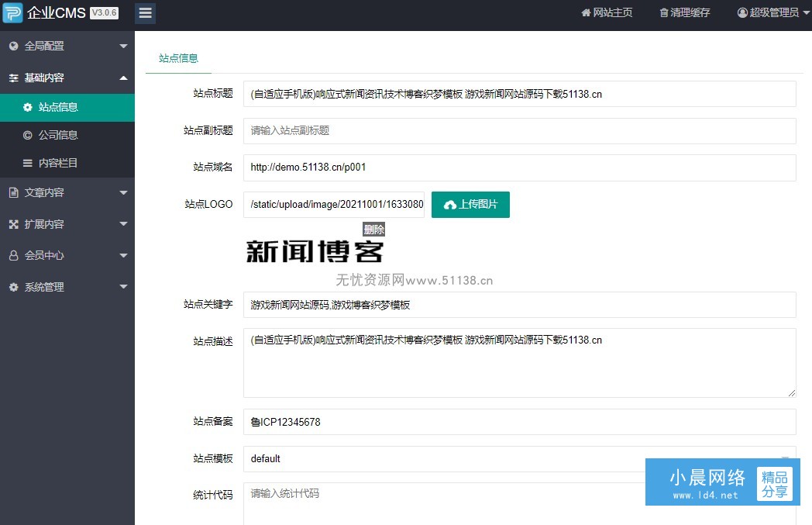This screenshot has height=525, width=812.
Task: Click the 站点副标题 input field
Action: (x=519, y=131)
